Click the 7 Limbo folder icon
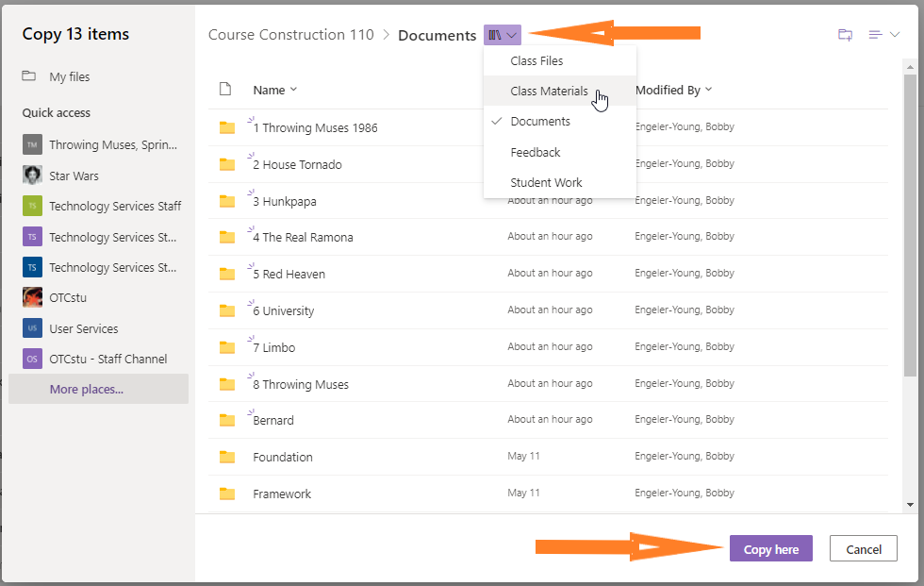Image resolution: width=924 pixels, height=586 pixels. 227,347
